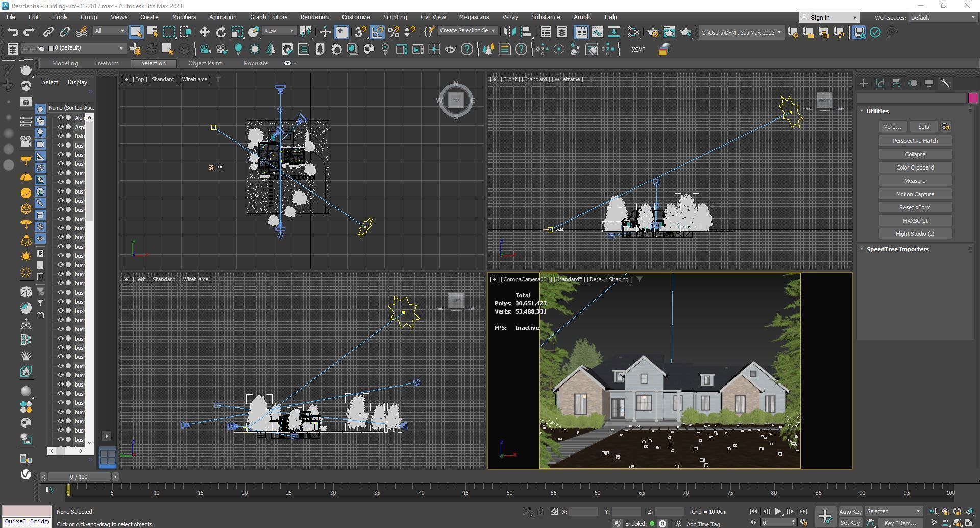Open the Select by Name dialog
The height and width of the screenshot is (528, 980).
152,32
